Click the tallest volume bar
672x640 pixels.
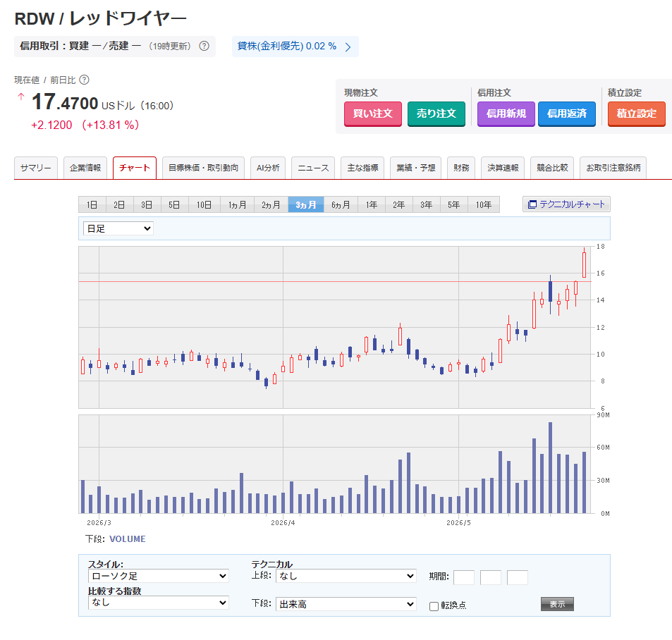point(550,467)
